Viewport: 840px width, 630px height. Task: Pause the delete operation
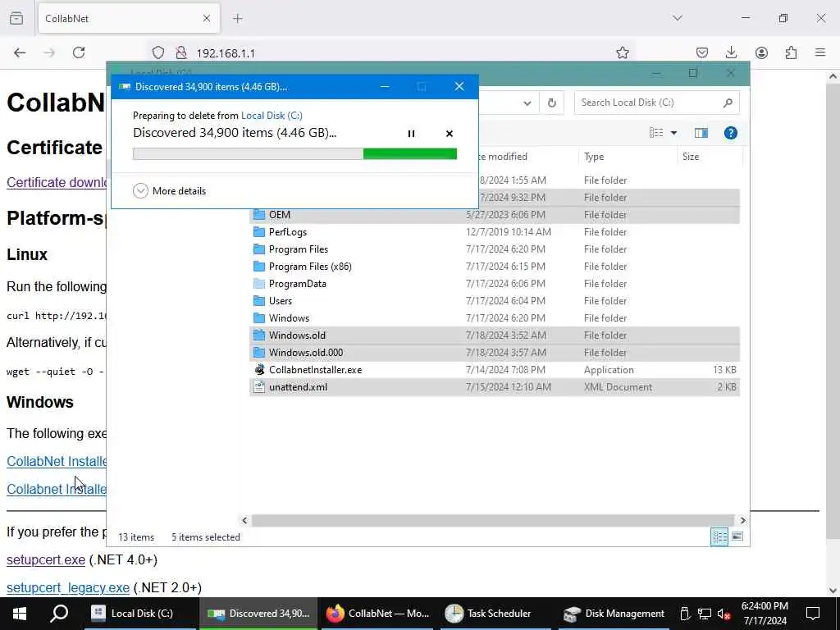pyautogui.click(x=411, y=134)
